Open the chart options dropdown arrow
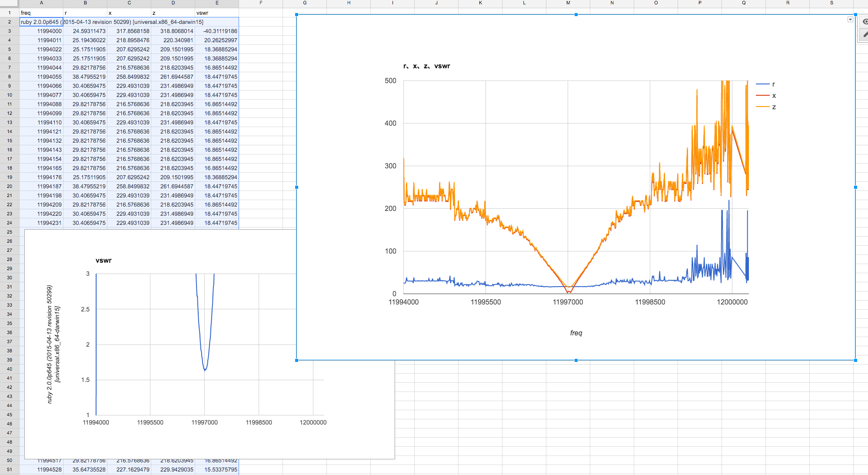868x475 pixels. click(850, 20)
